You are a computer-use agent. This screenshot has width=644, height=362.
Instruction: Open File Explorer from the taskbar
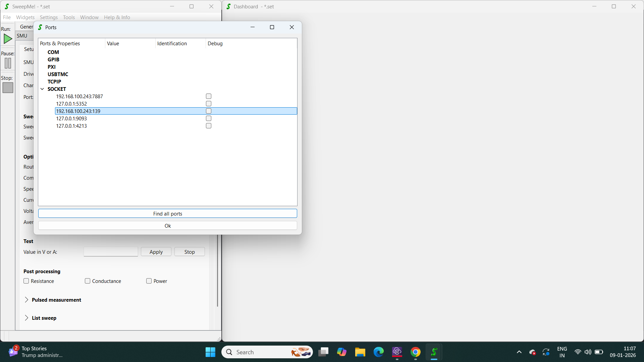(x=360, y=352)
